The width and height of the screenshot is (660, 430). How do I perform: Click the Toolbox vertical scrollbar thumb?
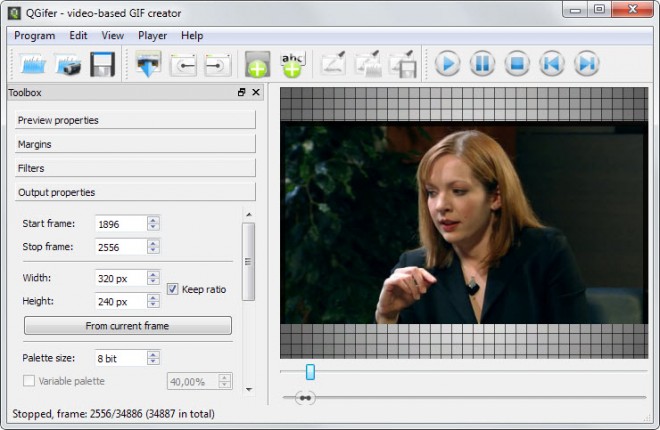248,261
